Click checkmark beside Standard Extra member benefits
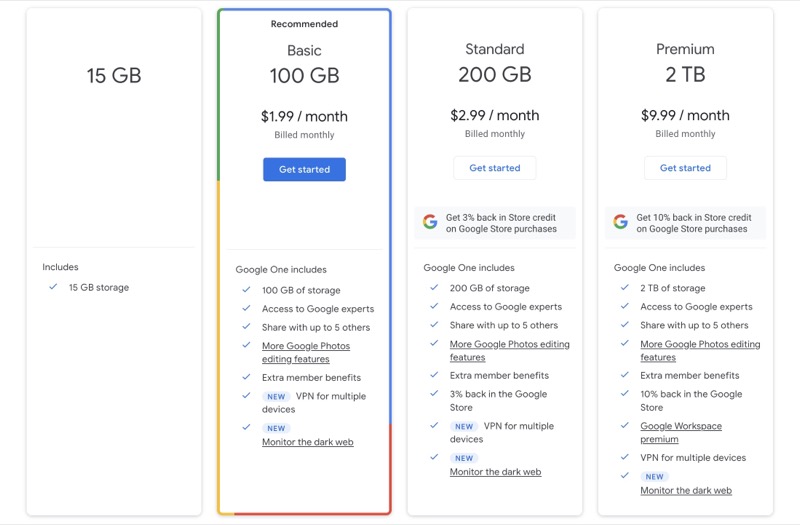This screenshot has height=525, width=800. click(434, 374)
